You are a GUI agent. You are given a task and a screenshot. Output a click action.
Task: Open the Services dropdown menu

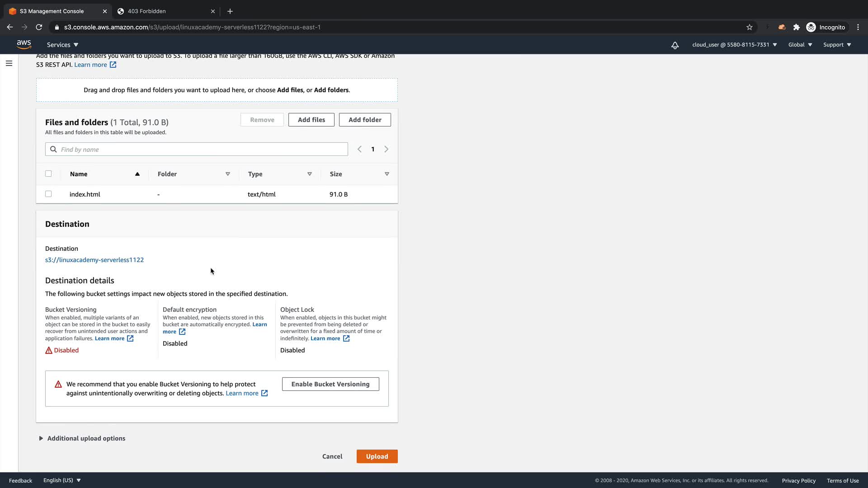(62, 45)
